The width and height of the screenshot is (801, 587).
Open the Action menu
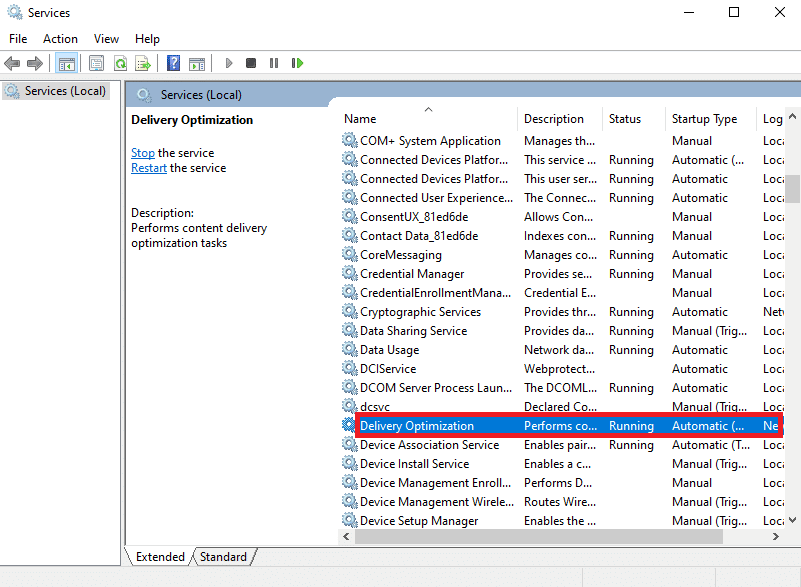pos(60,39)
